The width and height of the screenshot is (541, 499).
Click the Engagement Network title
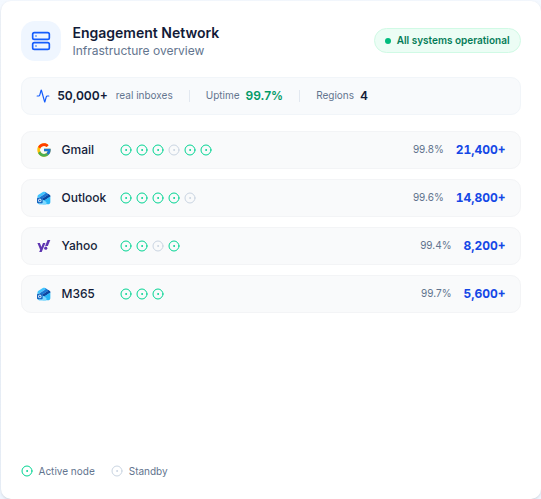pyautogui.click(x=146, y=33)
